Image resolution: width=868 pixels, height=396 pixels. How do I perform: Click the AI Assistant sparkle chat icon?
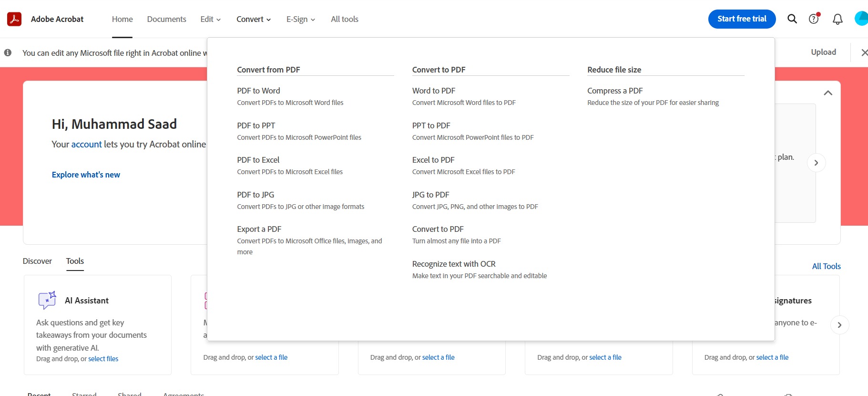click(47, 300)
